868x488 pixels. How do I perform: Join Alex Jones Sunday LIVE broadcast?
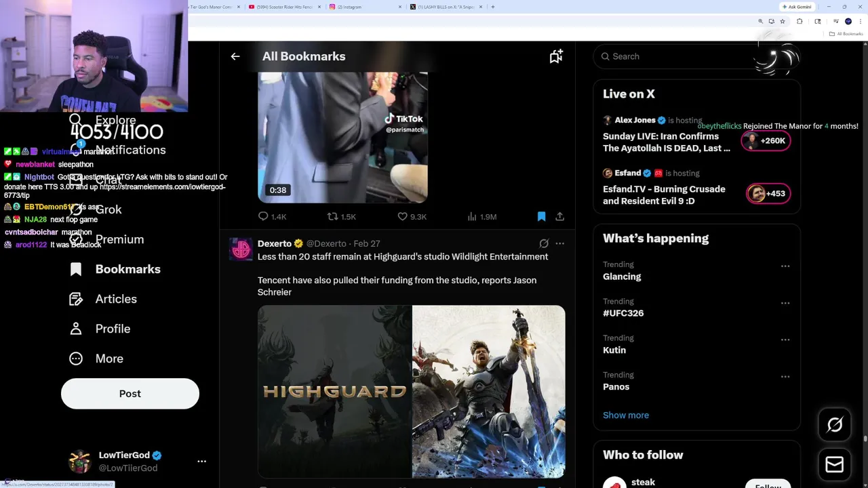coord(667,142)
